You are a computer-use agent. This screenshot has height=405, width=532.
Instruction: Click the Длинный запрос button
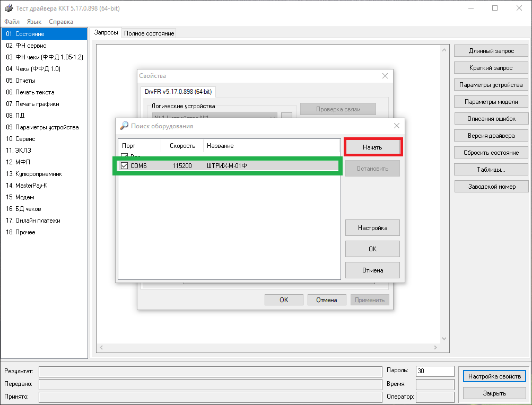(491, 51)
